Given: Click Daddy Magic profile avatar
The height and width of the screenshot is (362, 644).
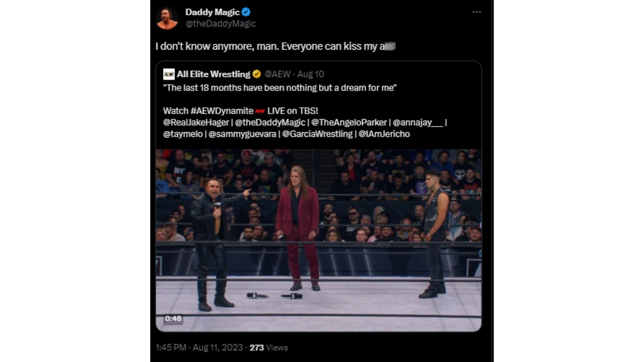Looking at the screenshot, I should (x=167, y=18).
